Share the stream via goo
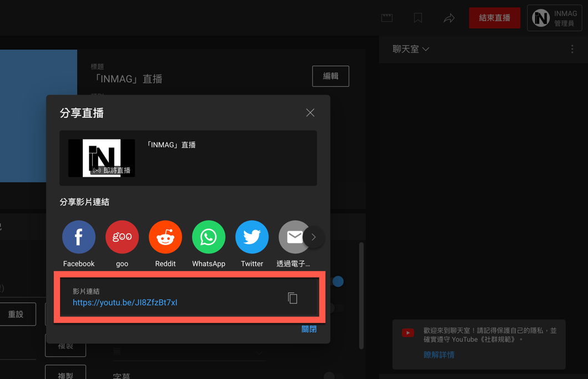 click(x=122, y=237)
